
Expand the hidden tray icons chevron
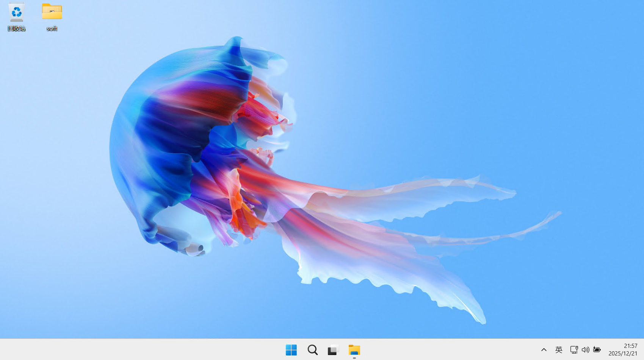coord(544,350)
